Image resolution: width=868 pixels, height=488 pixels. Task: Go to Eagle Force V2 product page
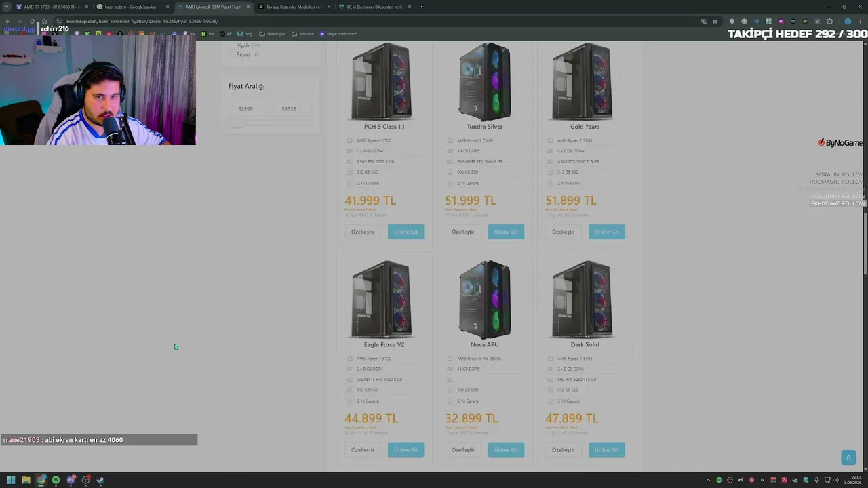click(406, 449)
